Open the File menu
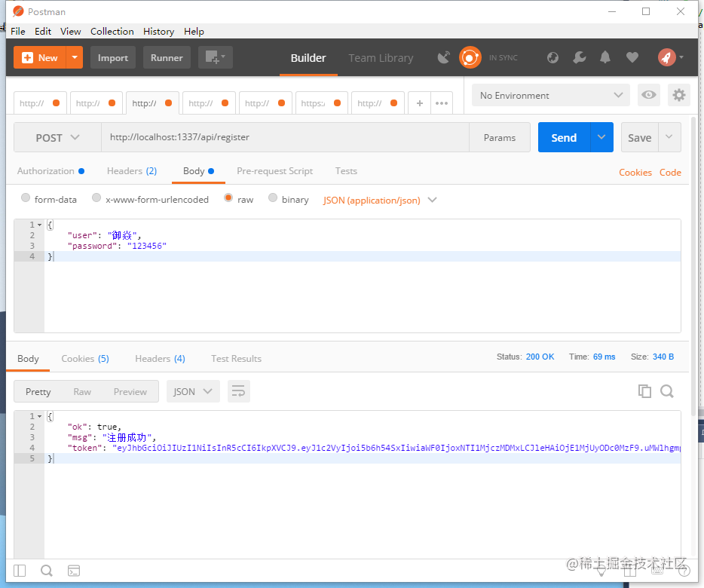Screen dimensions: 704x588 (x=18, y=32)
